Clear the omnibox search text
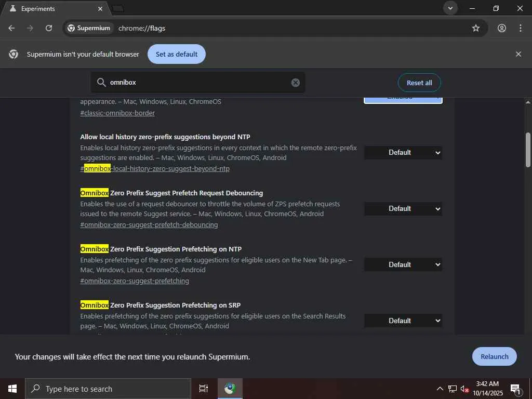 click(x=295, y=83)
